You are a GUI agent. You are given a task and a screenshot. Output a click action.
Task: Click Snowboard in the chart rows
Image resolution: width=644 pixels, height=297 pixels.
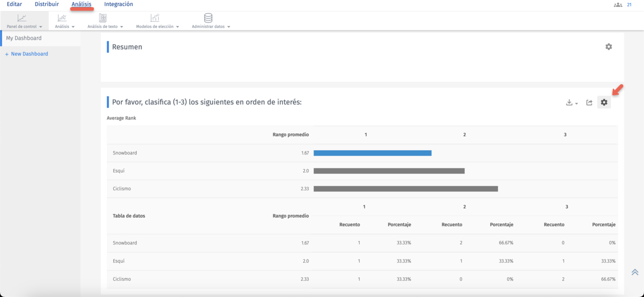(125, 153)
